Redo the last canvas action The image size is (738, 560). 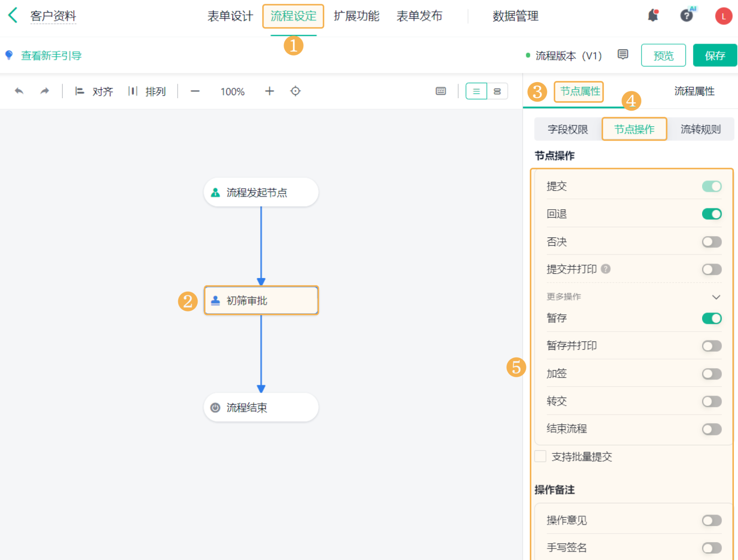pos(45,91)
